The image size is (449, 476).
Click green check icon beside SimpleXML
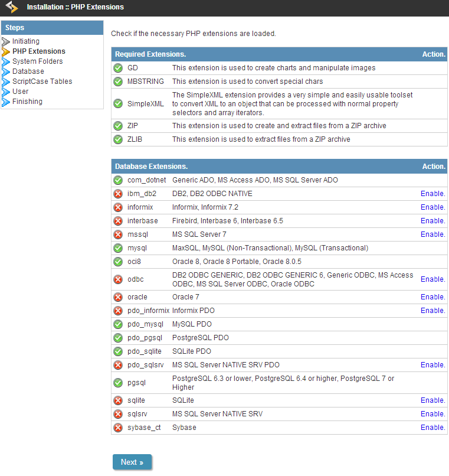point(118,103)
